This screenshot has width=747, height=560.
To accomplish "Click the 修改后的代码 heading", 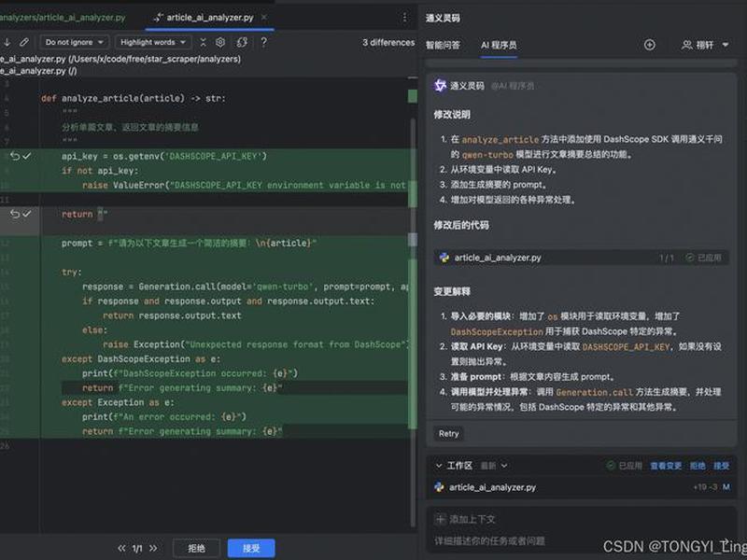I will click(x=461, y=225).
